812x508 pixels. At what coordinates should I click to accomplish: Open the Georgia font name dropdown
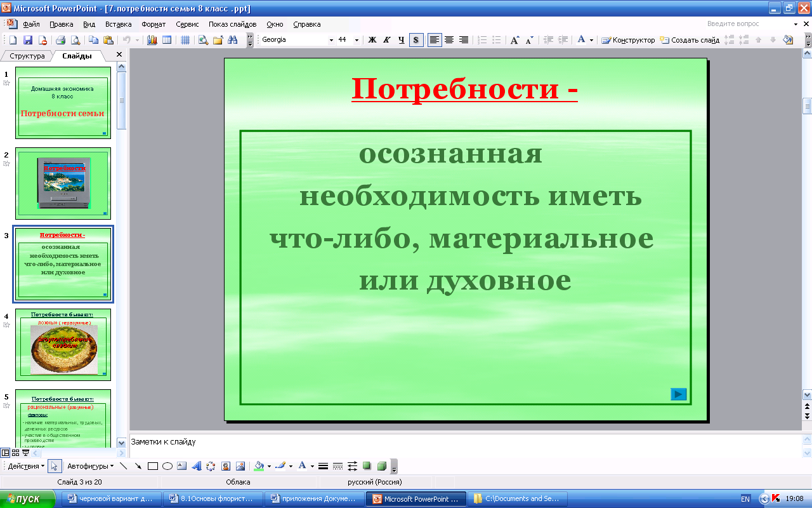pos(331,40)
